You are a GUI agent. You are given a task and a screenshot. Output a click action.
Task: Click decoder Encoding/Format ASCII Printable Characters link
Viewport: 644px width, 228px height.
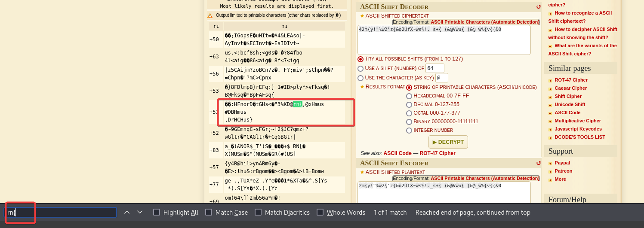pyautogui.click(x=484, y=22)
